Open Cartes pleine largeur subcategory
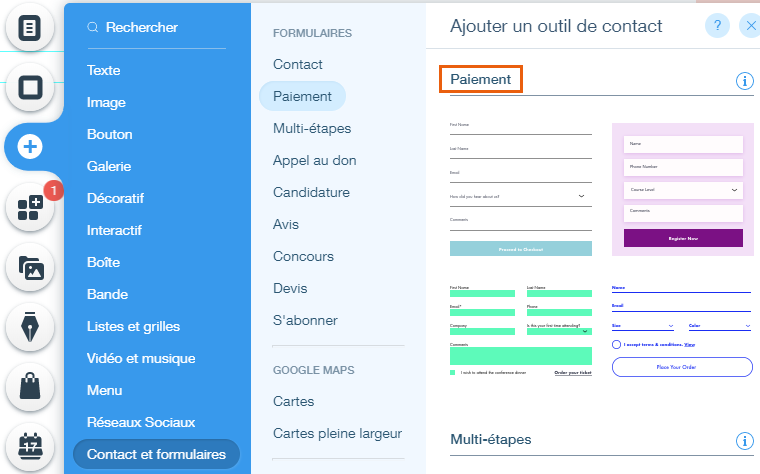This screenshot has height=474, width=760. [337, 433]
